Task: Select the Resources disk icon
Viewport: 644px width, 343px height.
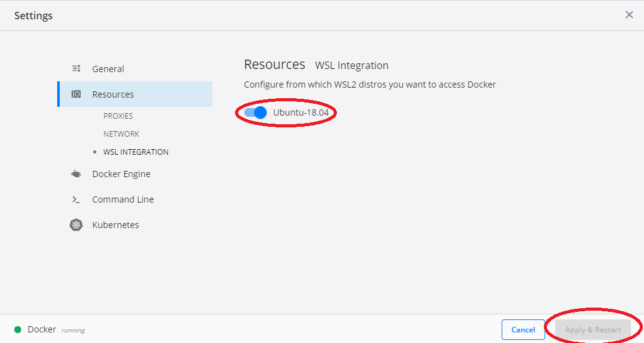Action: pos(76,94)
